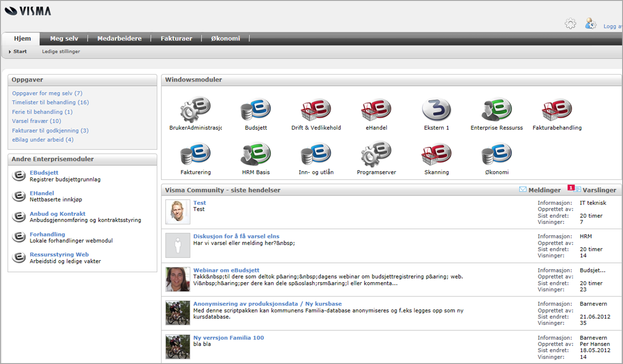
Task: Open post Anonymisering av produksjonsdata / Ny kursbase
Action: point(267,304)
